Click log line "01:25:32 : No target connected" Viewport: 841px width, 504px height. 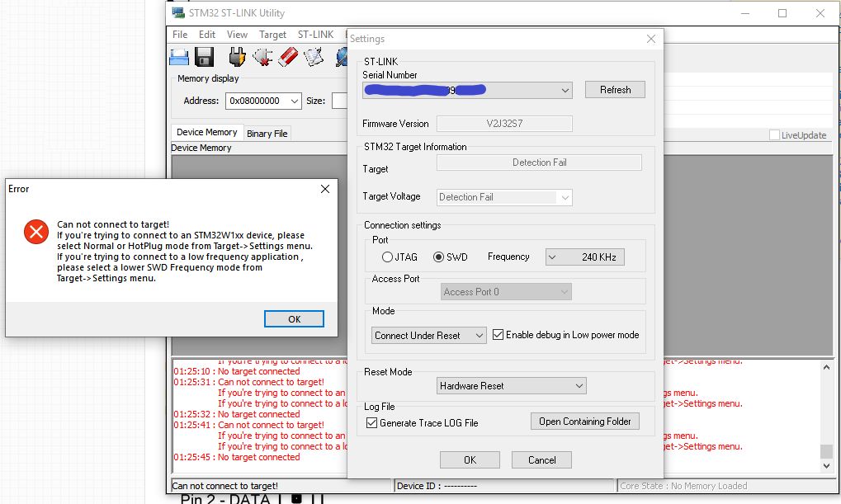[237, 414]
